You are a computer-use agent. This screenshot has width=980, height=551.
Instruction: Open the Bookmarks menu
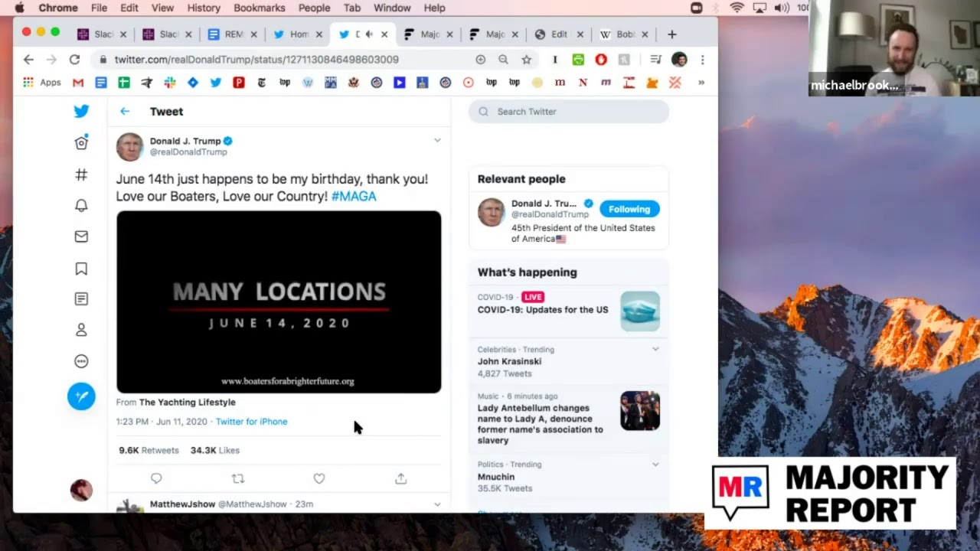point(260,8)
